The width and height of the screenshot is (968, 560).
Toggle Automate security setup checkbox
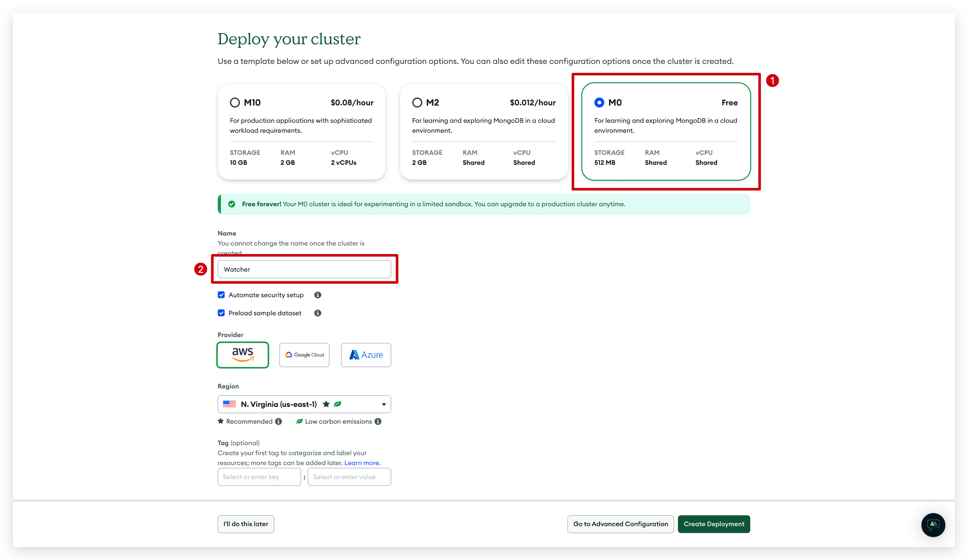tap(221, 295)
